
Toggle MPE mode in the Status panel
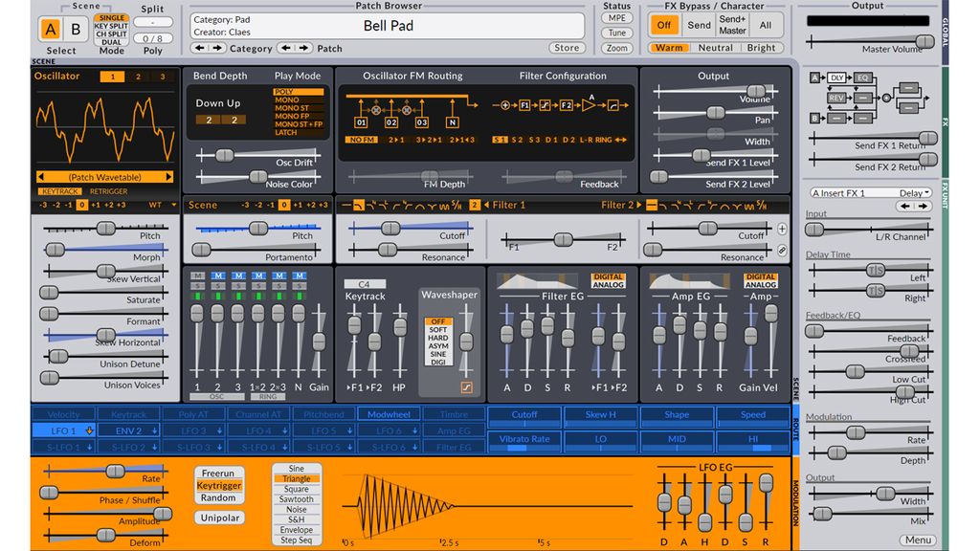[615, 19]
